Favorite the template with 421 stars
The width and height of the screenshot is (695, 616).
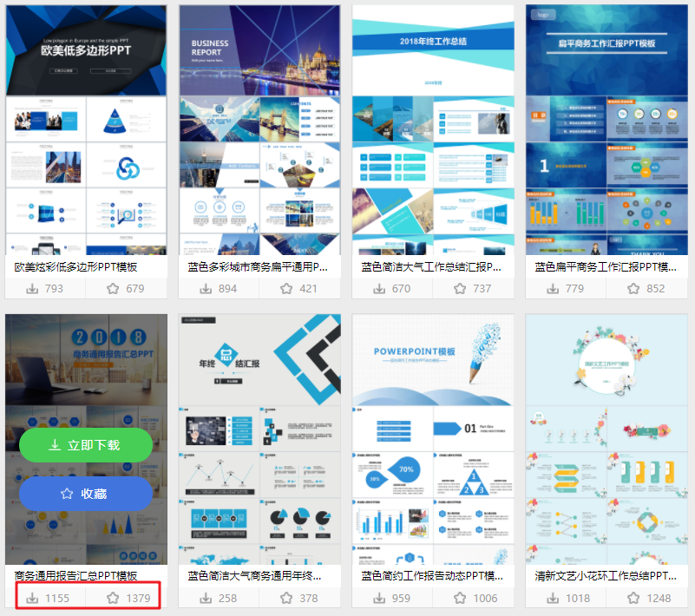[x=286, y=289]
